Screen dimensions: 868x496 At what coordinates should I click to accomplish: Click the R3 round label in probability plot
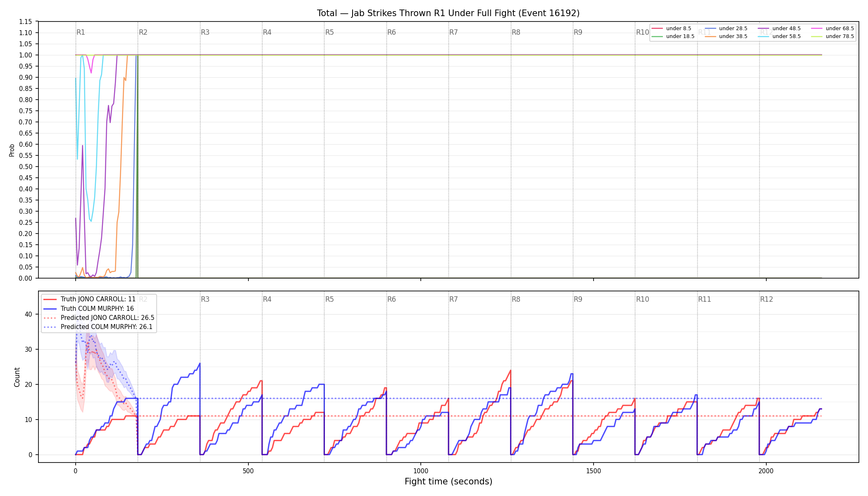[205, 32]
